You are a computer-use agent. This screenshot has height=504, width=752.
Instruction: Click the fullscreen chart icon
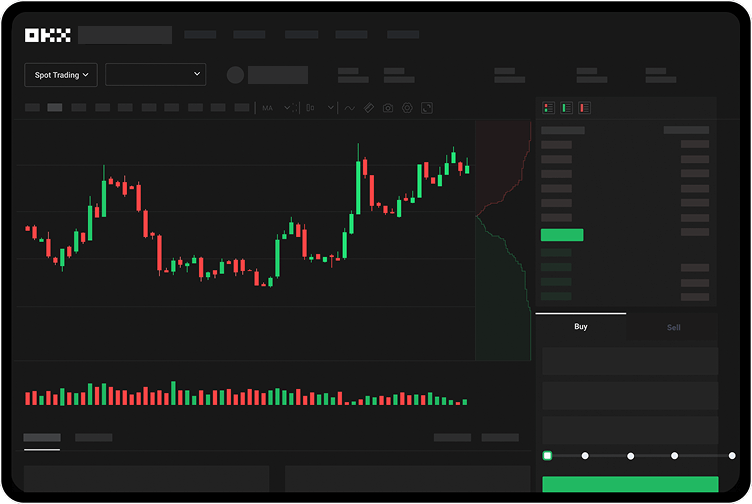click(426, 108)
